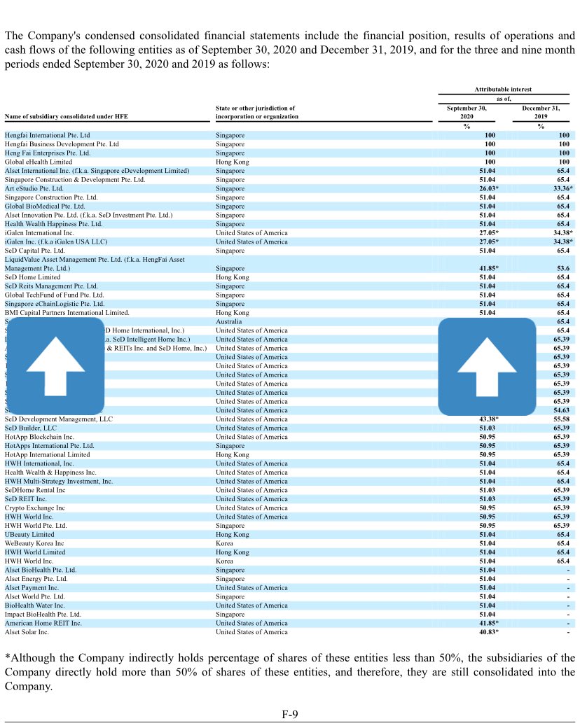
Task: Select 'iGalen Inc. (f.k.a iGalen USA LLC)'
Action: point(56,241)
